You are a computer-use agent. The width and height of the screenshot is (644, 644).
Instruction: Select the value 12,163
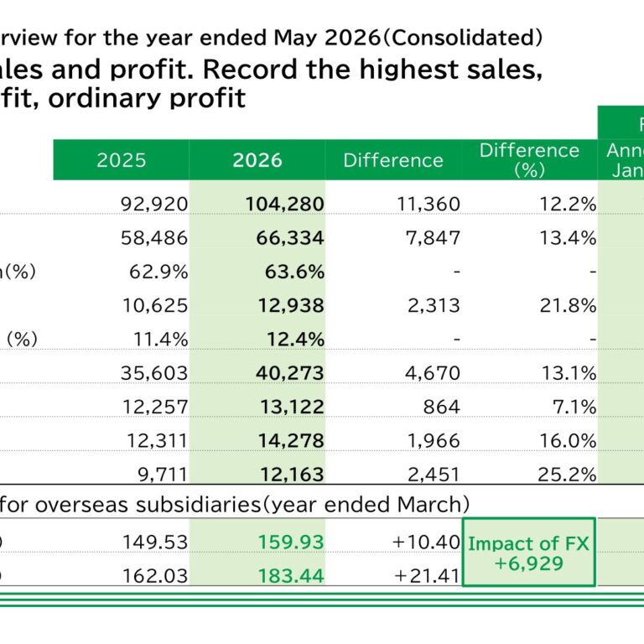[293, 475]
